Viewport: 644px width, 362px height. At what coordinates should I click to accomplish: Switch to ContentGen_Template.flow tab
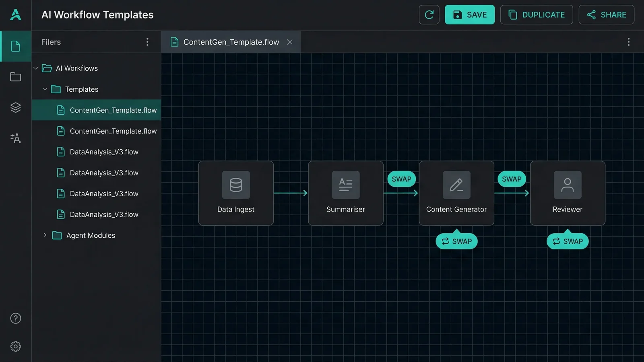[x=231, y=42]
